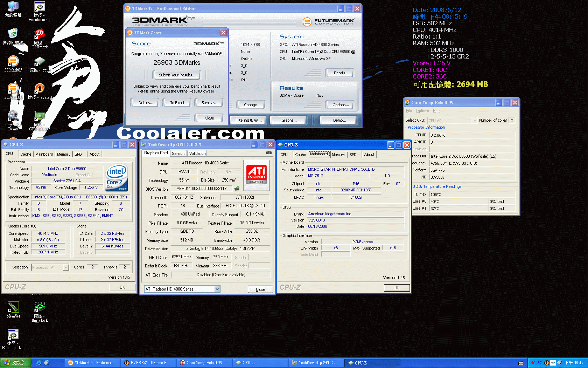Switch to CPU tab in CPU-Z mainboard window

tap(284, 155)
